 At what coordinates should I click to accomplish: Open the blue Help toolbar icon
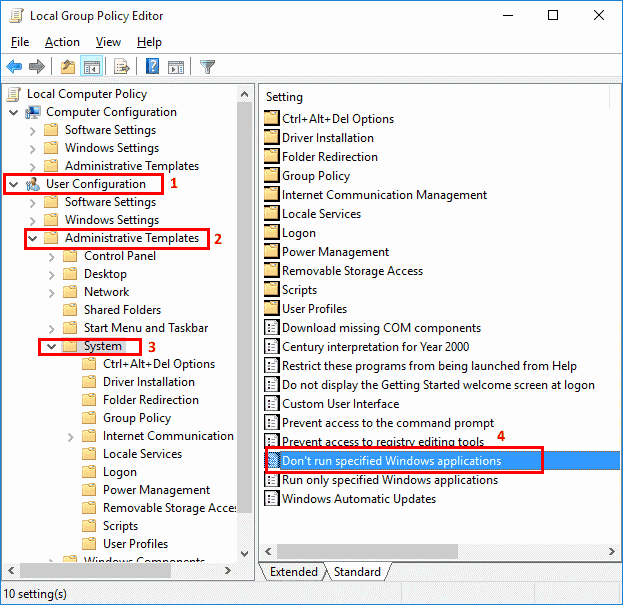152,67
